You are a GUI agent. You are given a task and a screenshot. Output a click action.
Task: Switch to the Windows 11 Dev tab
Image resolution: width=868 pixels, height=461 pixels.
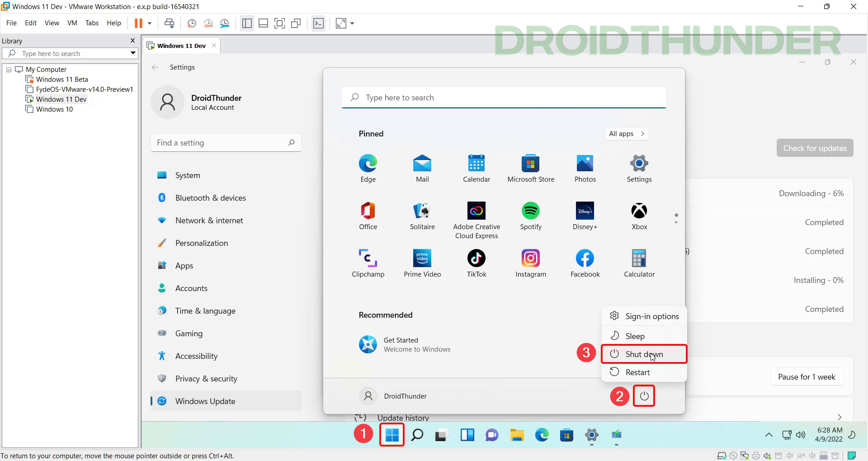click(181, 46)
